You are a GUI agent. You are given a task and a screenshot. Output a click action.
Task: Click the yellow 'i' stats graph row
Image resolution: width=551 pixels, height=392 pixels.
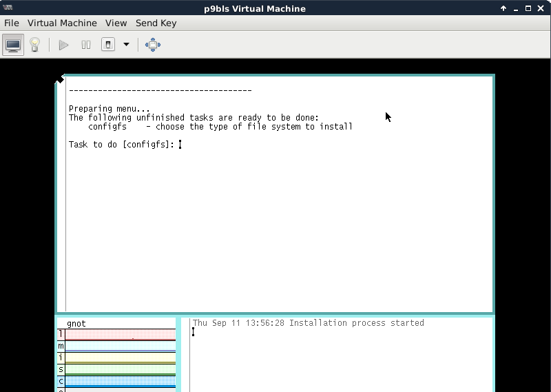pos(121,358)
